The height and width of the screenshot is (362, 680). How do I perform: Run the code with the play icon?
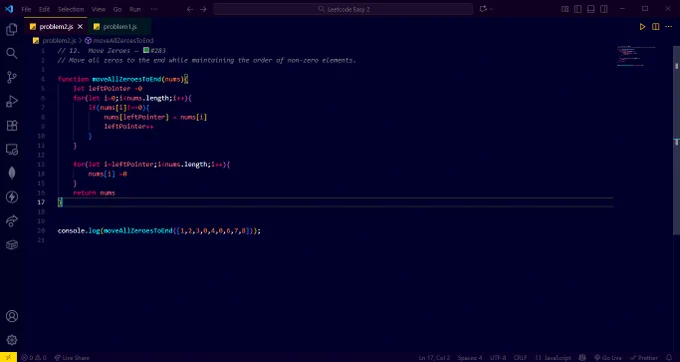642,27
